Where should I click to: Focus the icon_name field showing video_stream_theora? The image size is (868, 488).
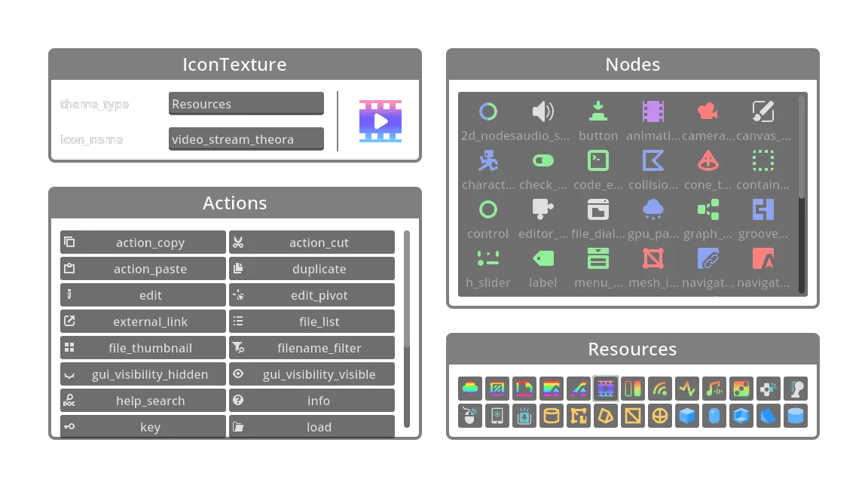[246, 139]
